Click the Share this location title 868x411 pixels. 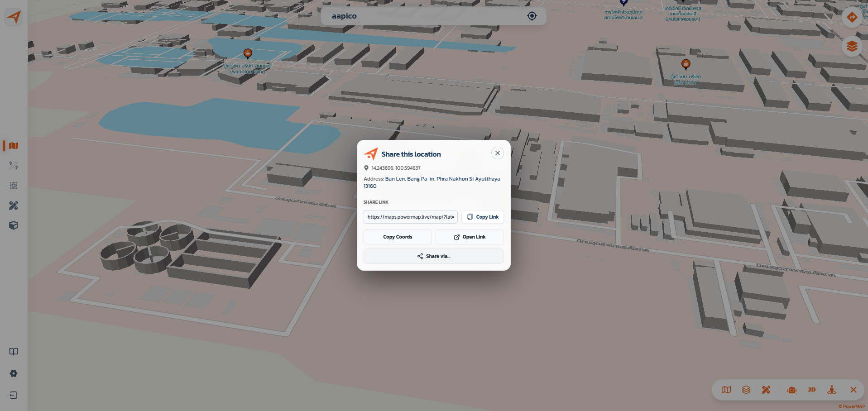[411, 154]
